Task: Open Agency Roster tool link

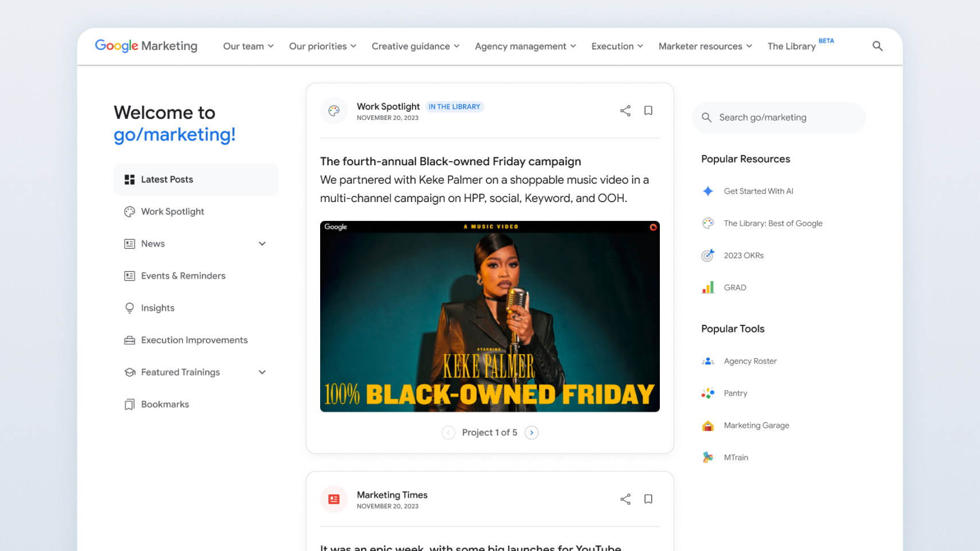Action: (x=750, y=361)
